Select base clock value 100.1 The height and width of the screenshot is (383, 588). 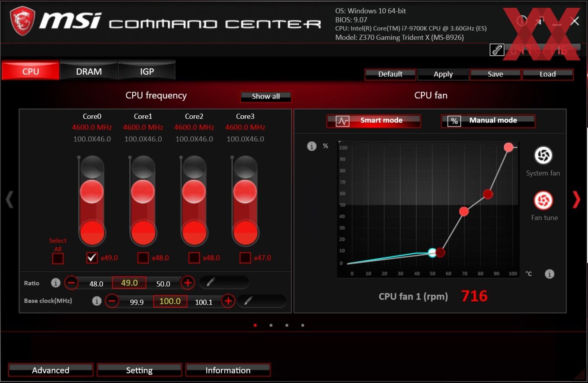[204, 302]
